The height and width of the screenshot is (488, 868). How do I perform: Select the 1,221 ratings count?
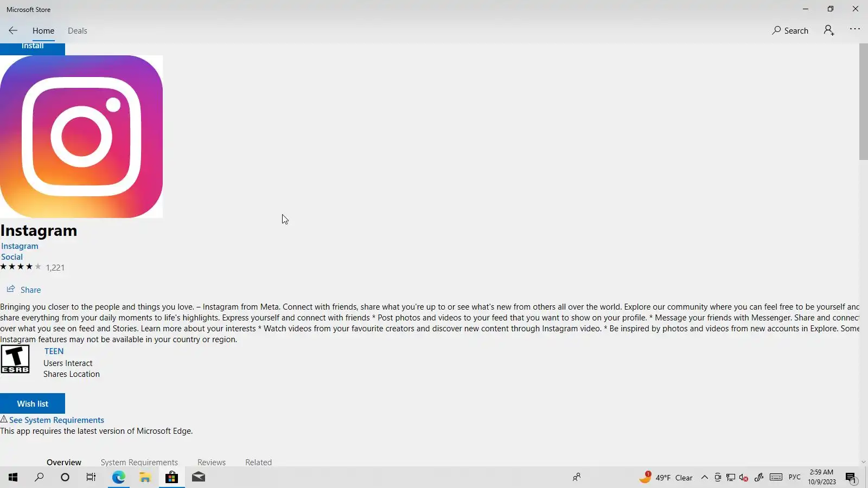tap(55, 268)
